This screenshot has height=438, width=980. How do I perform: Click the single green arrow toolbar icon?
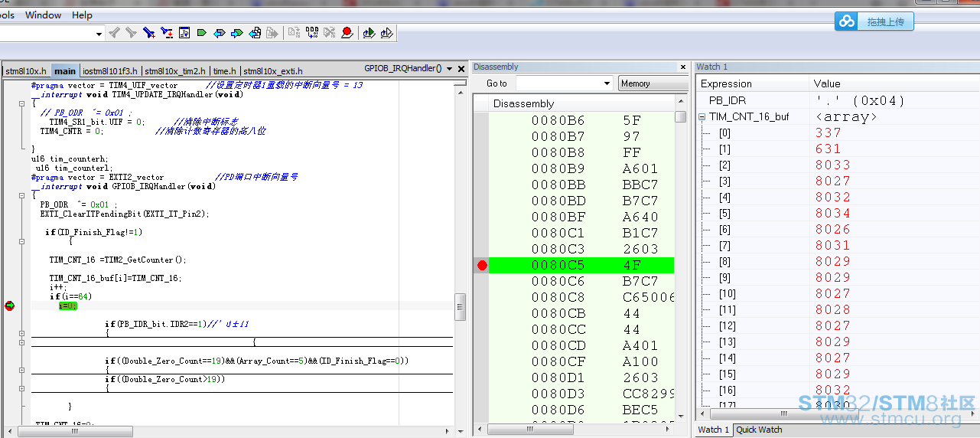tap(202, 33)
